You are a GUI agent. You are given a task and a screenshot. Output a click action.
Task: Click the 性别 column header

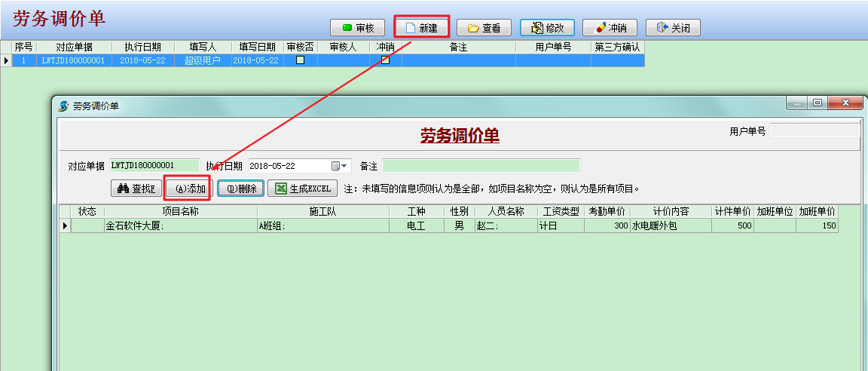pyautogui.click(x=459, y=212)
